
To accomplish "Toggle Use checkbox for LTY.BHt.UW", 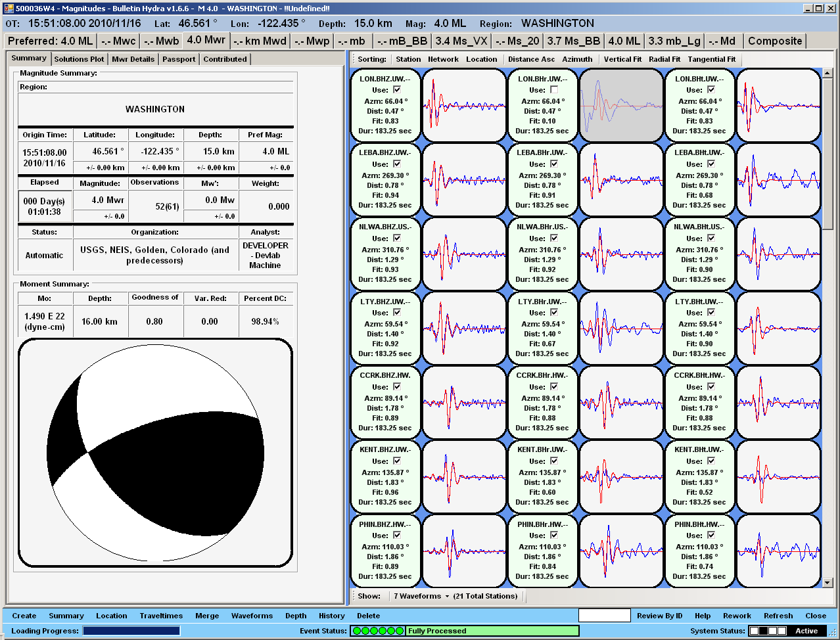I will [x=711, y=312].
